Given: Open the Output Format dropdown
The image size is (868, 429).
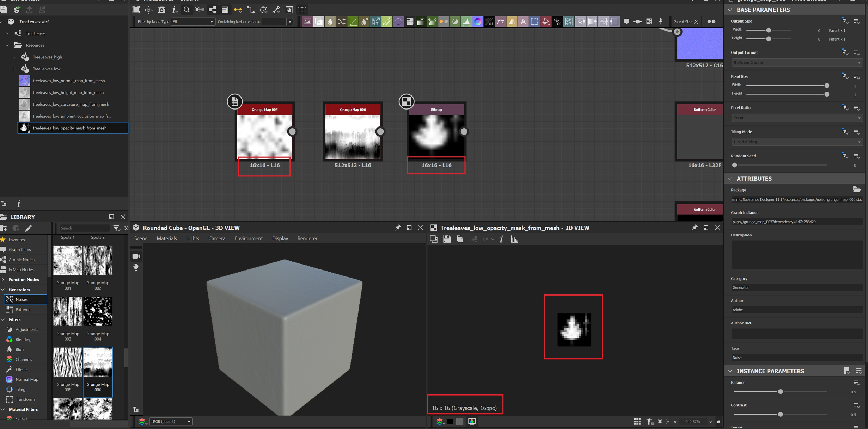Looking at the screenshot, I should 797,63.
